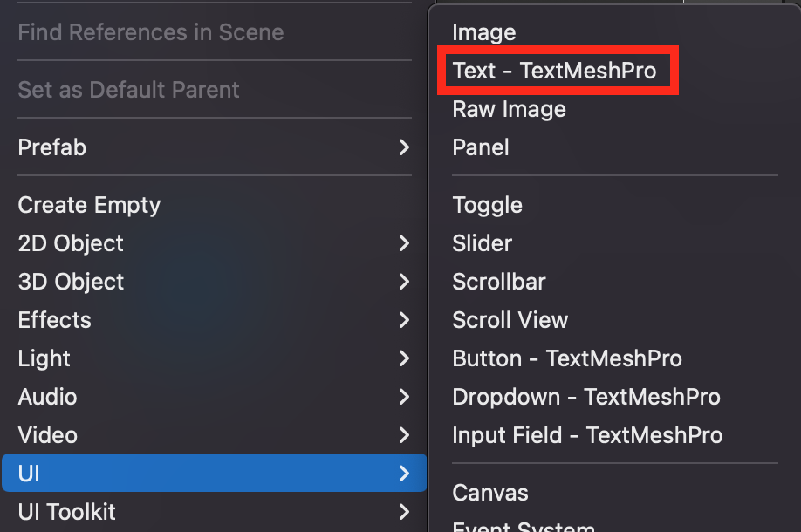Insert a Toggle UI element
Screen dimensions: 801x532
(x=487, y=205)
